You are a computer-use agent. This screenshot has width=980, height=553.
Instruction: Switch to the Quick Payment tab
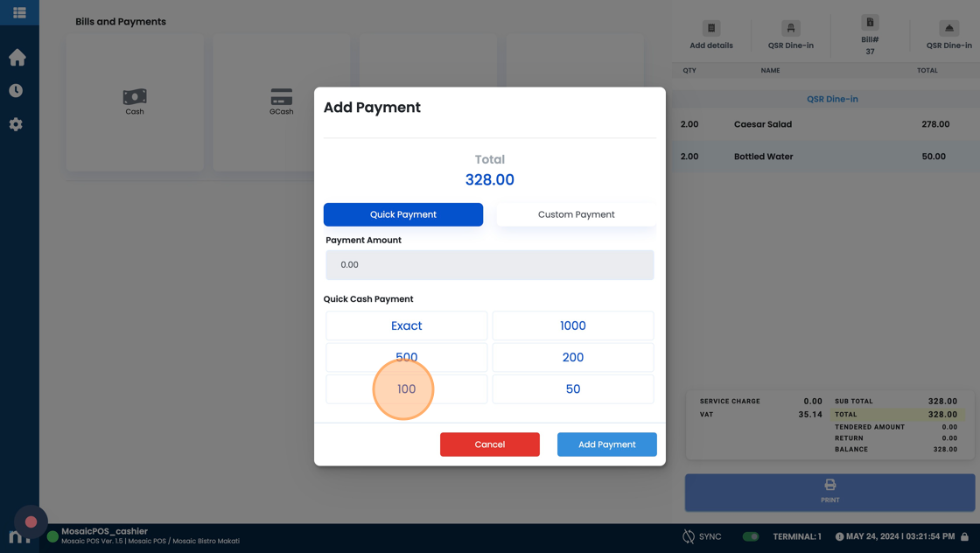402,214
